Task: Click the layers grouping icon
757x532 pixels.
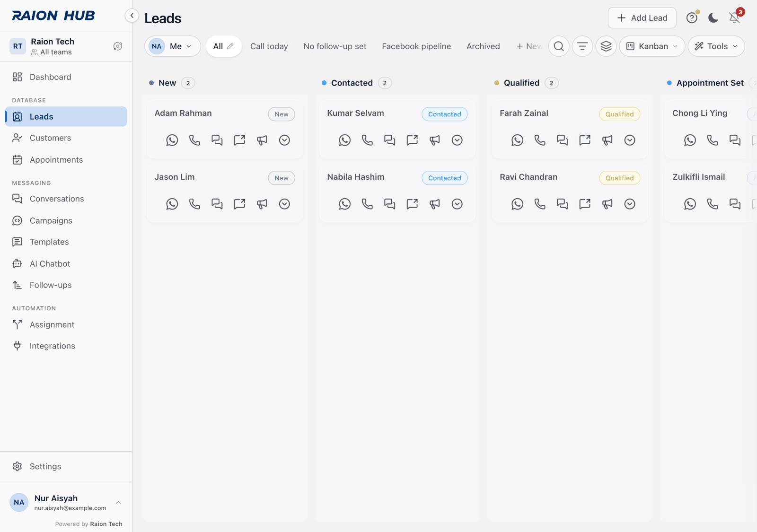Action: (x=606, y=46)
